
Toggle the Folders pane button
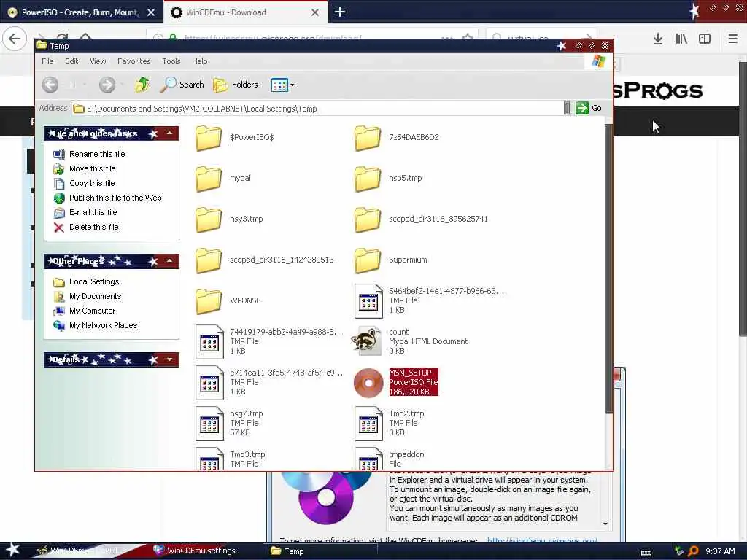pyautogui.click(x=236, y=85)
